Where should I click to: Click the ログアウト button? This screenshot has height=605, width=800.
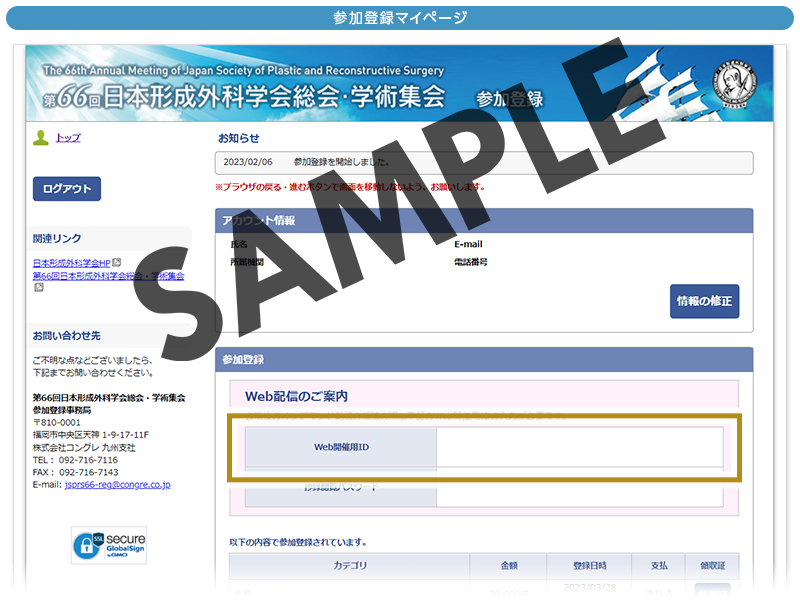67,189
